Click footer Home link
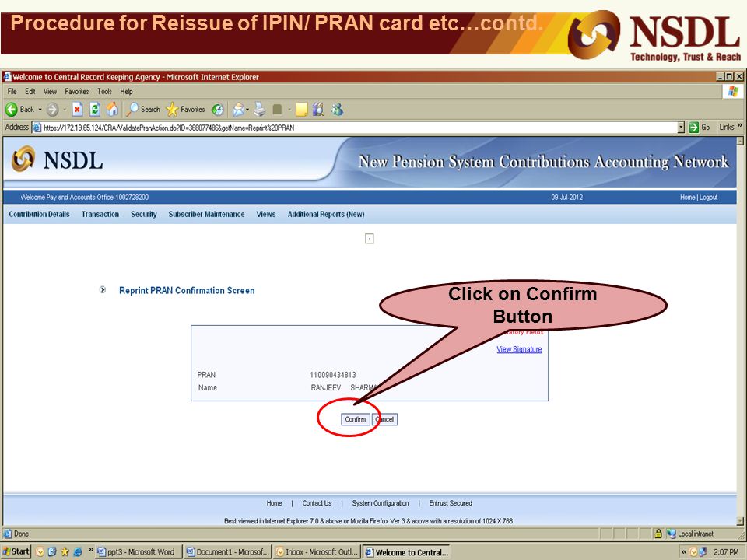 point(274,503)
